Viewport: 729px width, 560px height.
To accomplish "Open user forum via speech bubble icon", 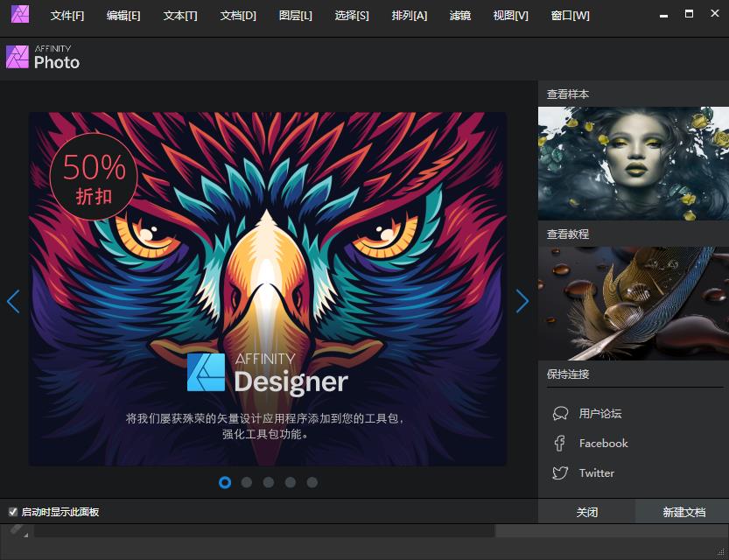I will (559, 413).
